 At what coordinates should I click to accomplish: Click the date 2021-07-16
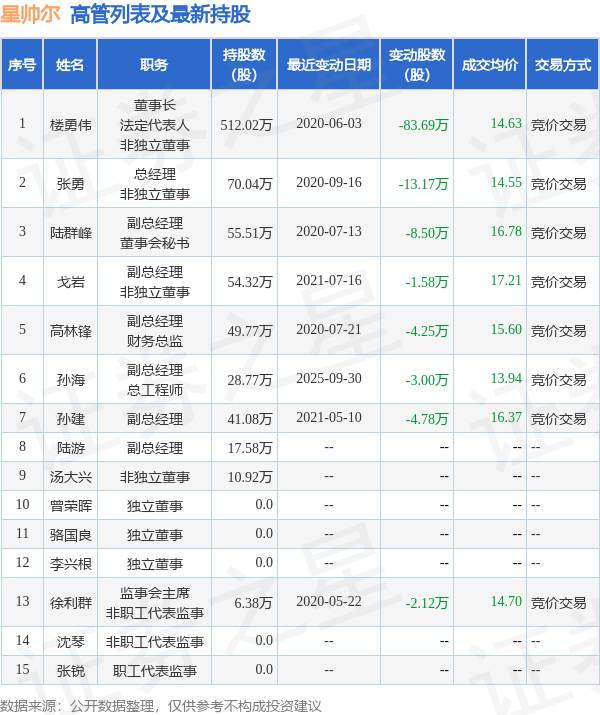(x=329, y=280)
